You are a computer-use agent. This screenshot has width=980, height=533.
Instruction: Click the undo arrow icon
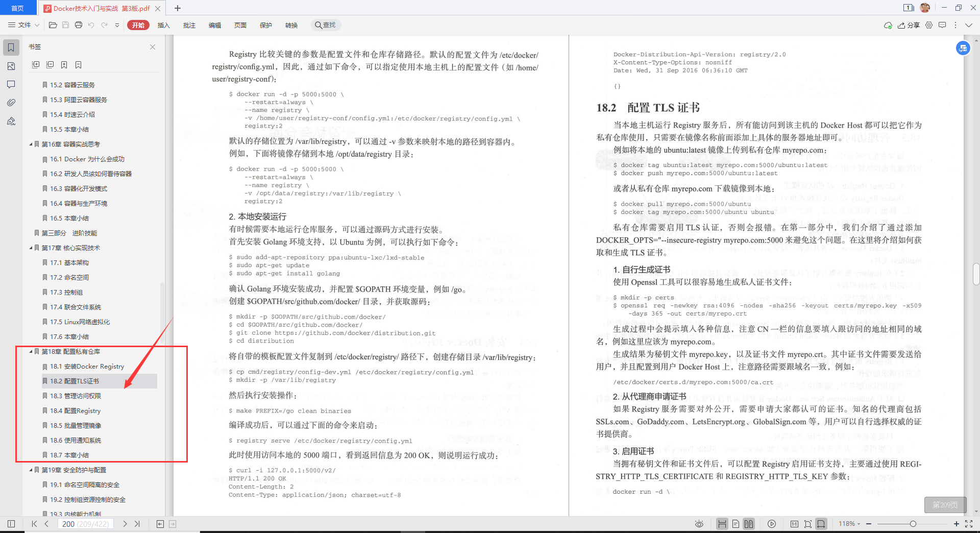(x=91, y=25)
